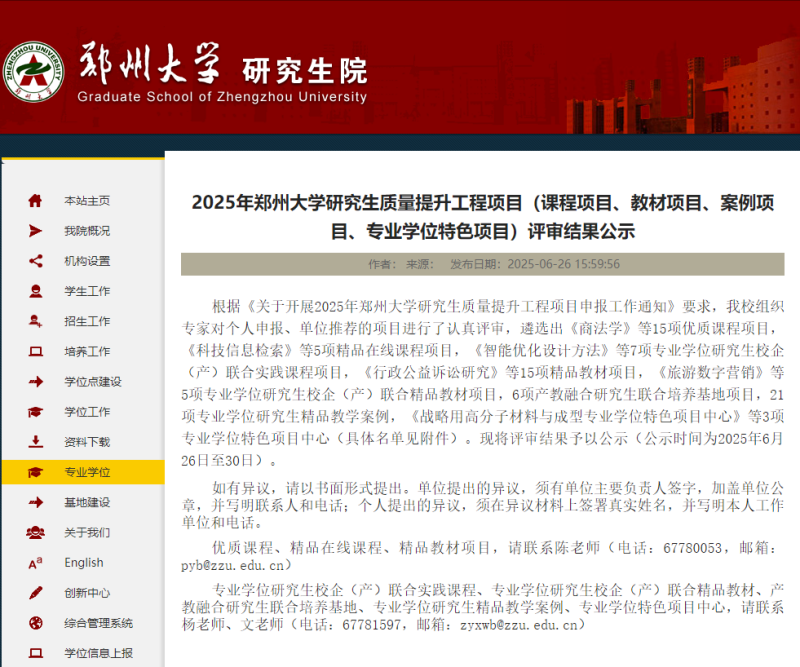Viewport: 800px width, 667px height.
Task: Click the laptop icon beside 学位信息上报
Action: point(35,653)
